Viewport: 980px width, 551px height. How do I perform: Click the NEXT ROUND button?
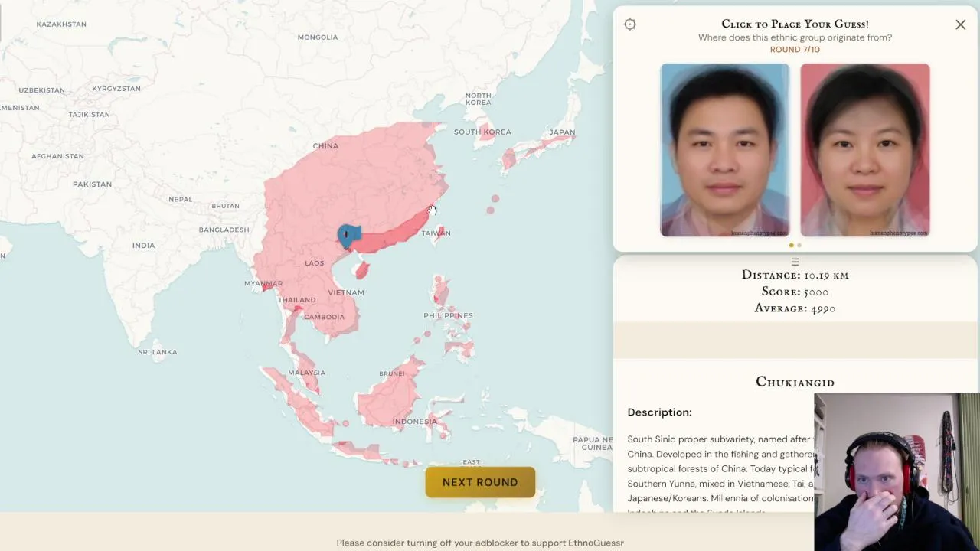480,482
